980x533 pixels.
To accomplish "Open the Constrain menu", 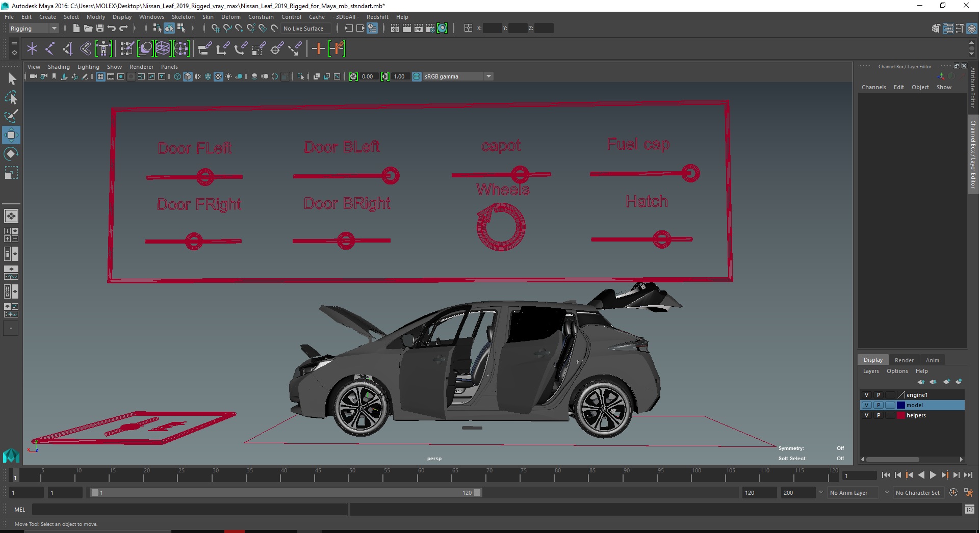I will click(261, 17).
